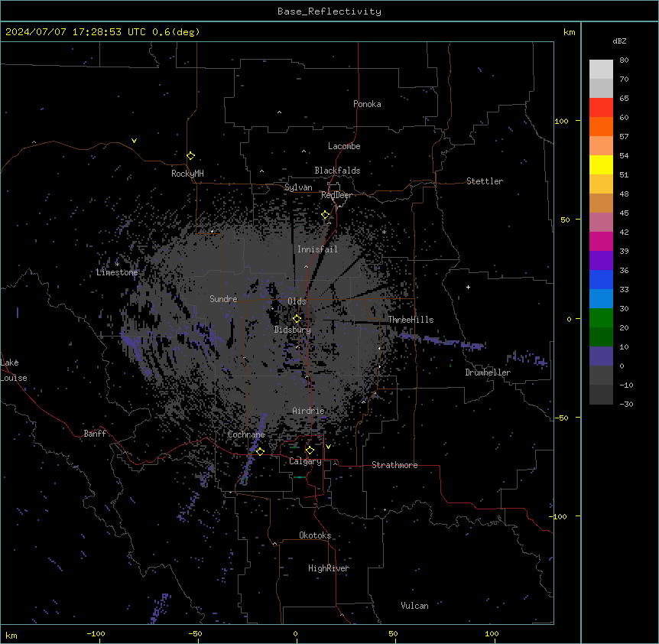This screenshot has width=659, height=644.
Task: Click the Innisfail label
Action: pos(317,249)
